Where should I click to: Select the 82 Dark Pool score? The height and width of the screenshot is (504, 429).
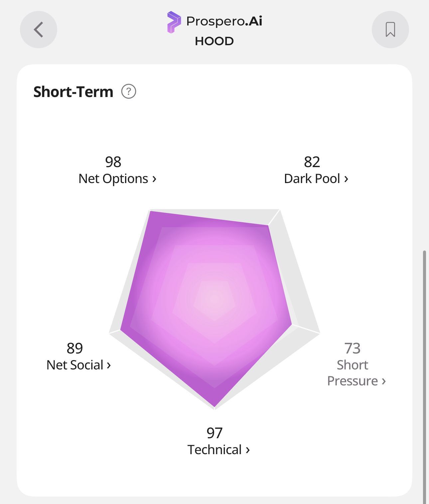[312, 162]
